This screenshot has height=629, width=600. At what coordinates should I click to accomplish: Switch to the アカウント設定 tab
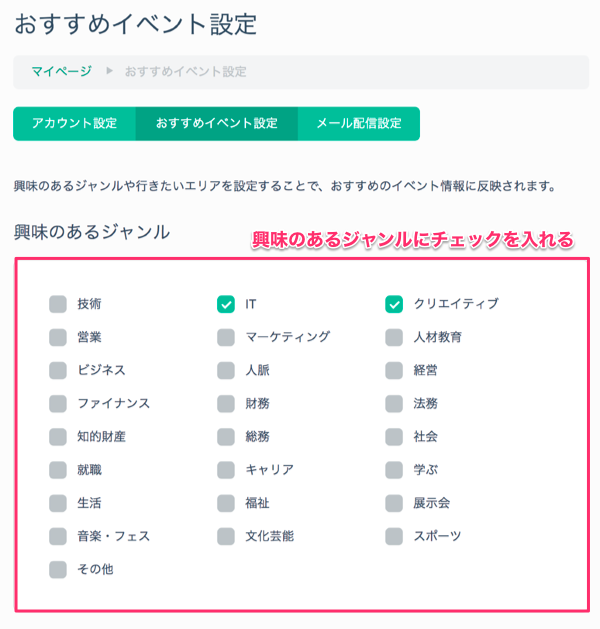[x=74, y=124]
